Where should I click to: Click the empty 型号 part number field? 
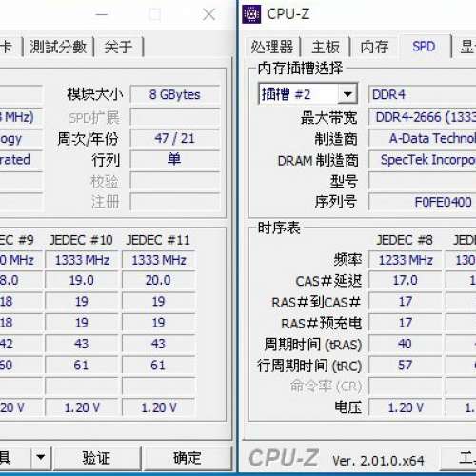point(422,181)
